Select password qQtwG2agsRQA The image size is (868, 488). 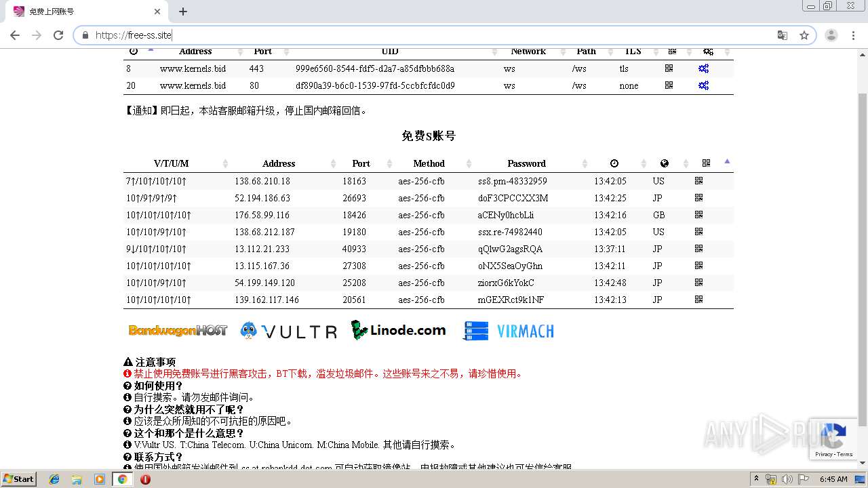point(510,249)
